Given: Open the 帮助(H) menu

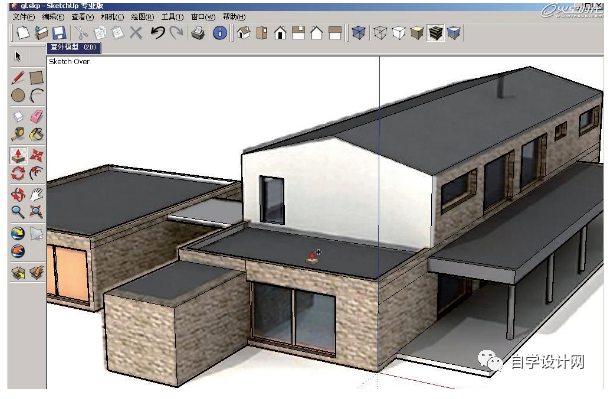Looking at the screenshot, I should click(234, 17).
